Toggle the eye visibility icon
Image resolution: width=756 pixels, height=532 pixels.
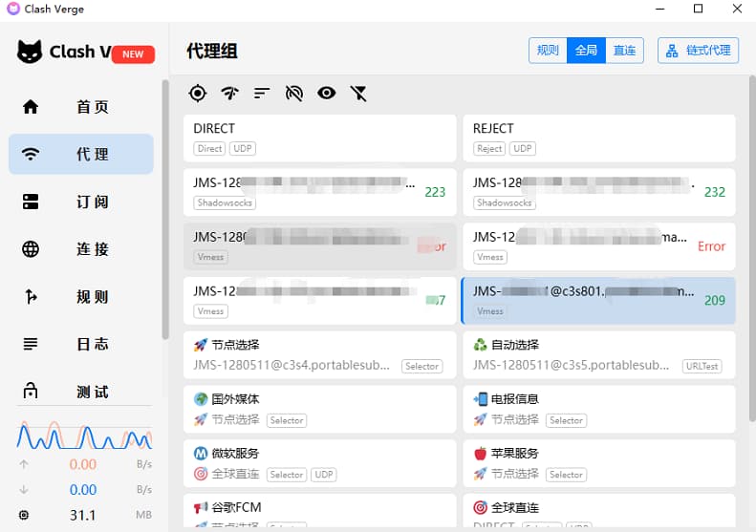(327, 93)
